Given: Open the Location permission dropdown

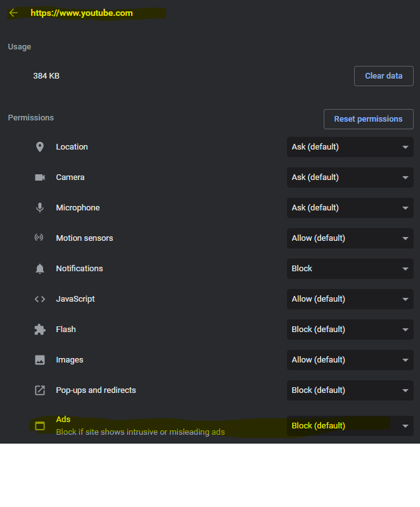Looking at the screenshot, I should click(x=350, y=147).
